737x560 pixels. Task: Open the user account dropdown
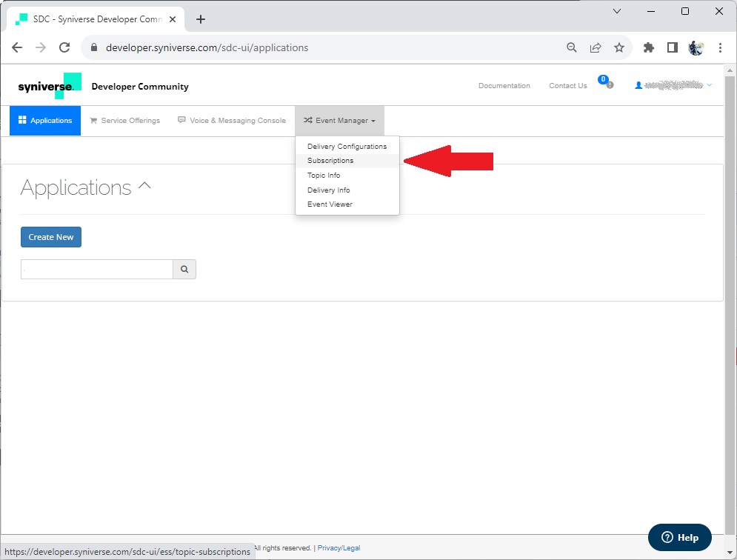[x=673, y=85]
